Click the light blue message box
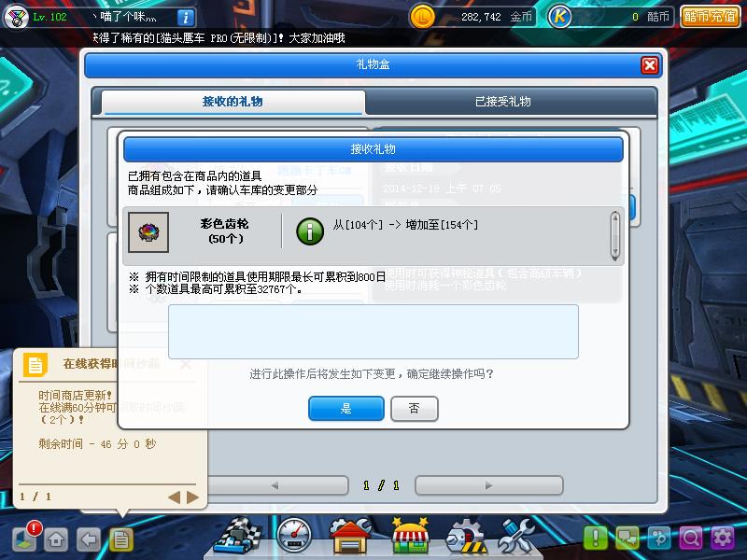The image size is (747, 560). 373,332
